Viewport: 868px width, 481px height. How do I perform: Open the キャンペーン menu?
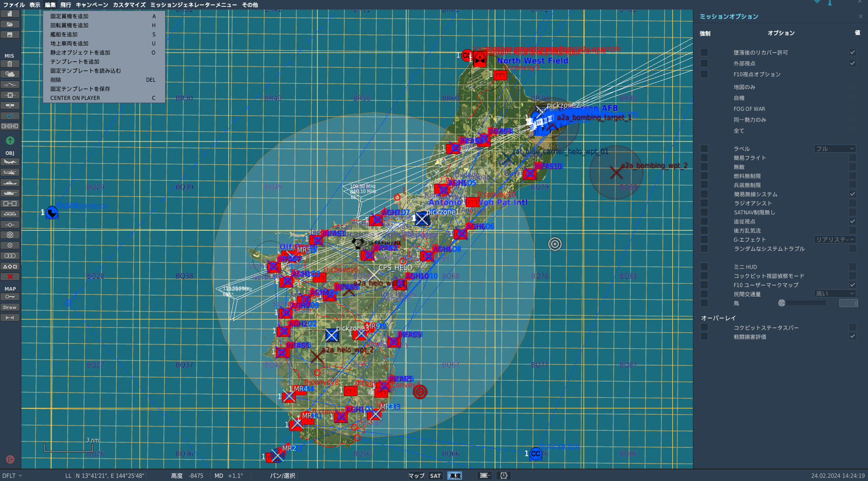(92, 5)
